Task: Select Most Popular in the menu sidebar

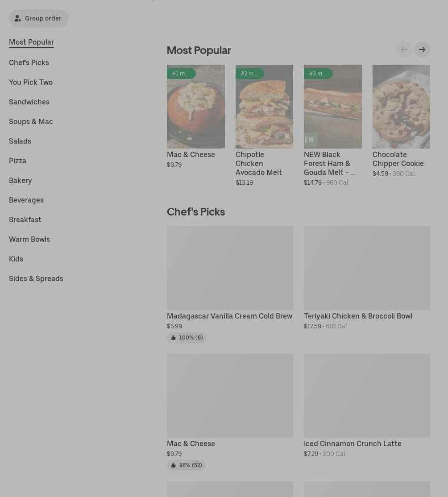Action: click(31, 42)
